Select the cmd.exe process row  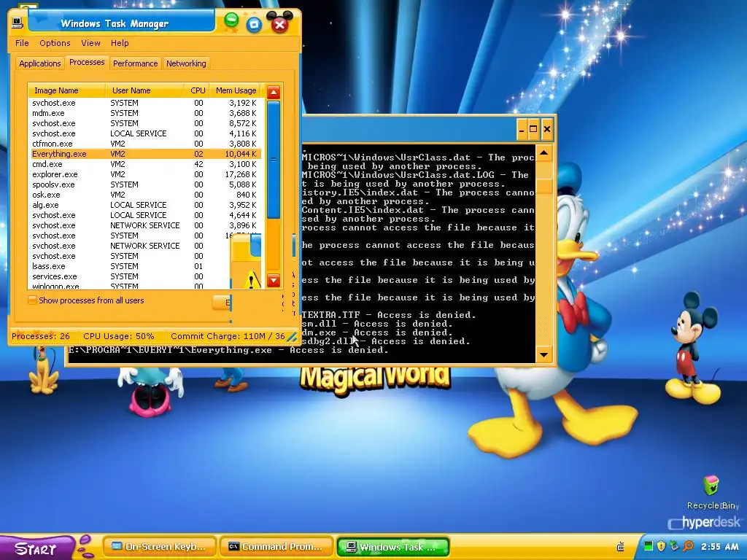pos(145,164)
